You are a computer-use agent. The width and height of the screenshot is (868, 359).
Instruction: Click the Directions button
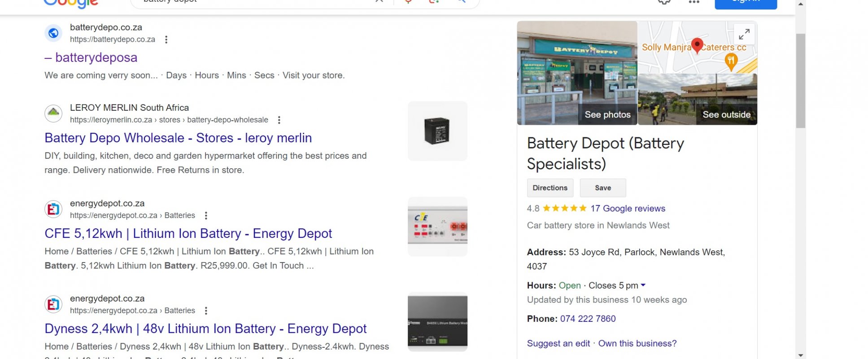(550, 188)
